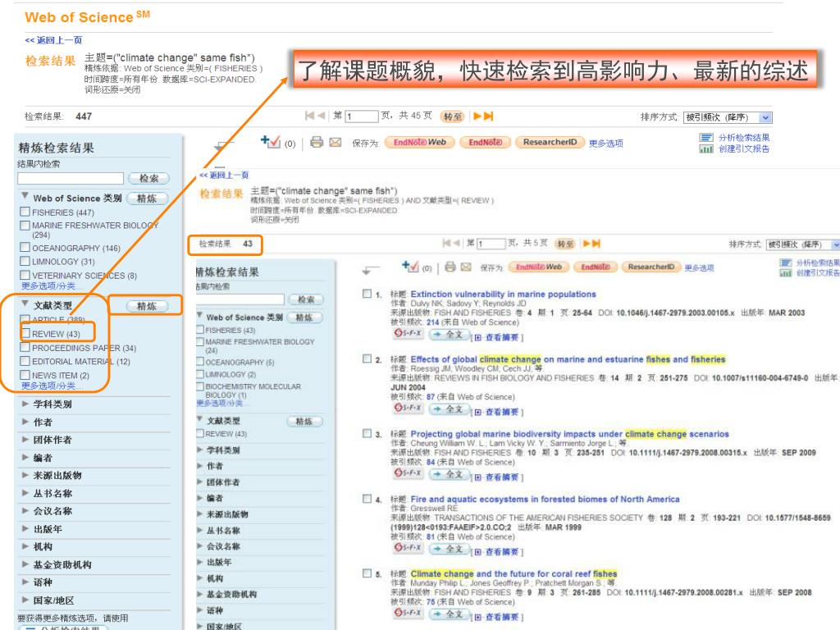
Task: Expand the 作者 section in left panel
Action: pos(25,422)
